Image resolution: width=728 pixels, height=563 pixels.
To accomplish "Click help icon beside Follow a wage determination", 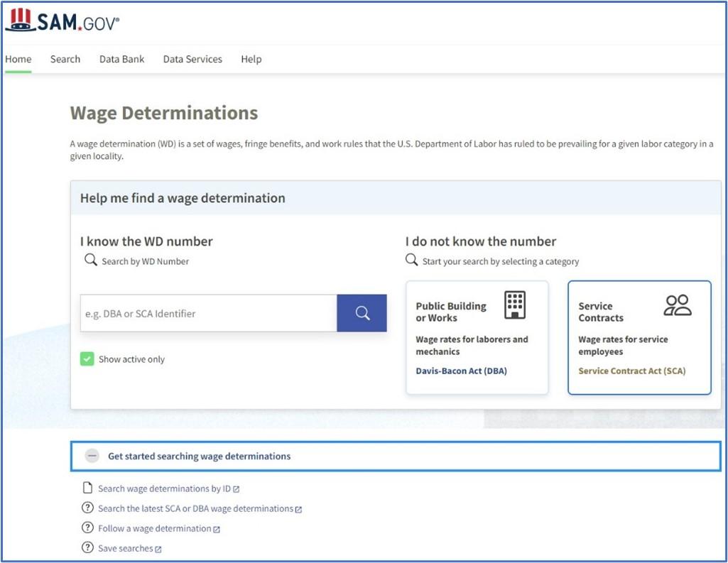I will point(87,528).
